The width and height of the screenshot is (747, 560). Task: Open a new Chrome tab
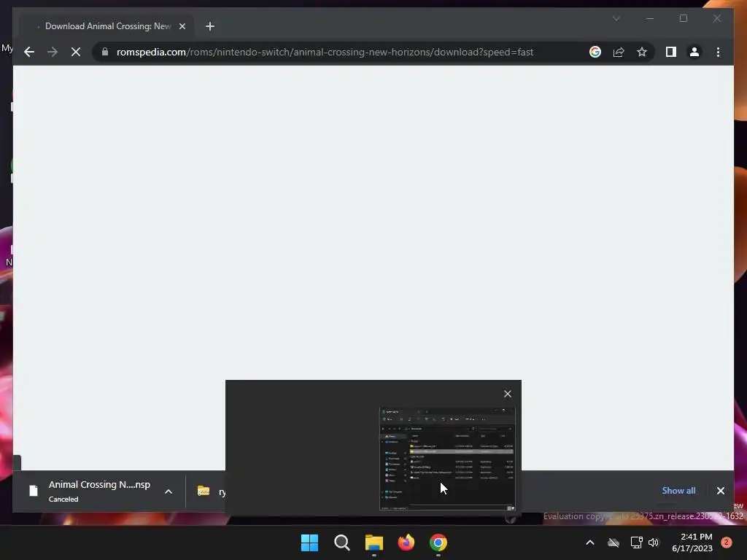click(x=210, y=26)
